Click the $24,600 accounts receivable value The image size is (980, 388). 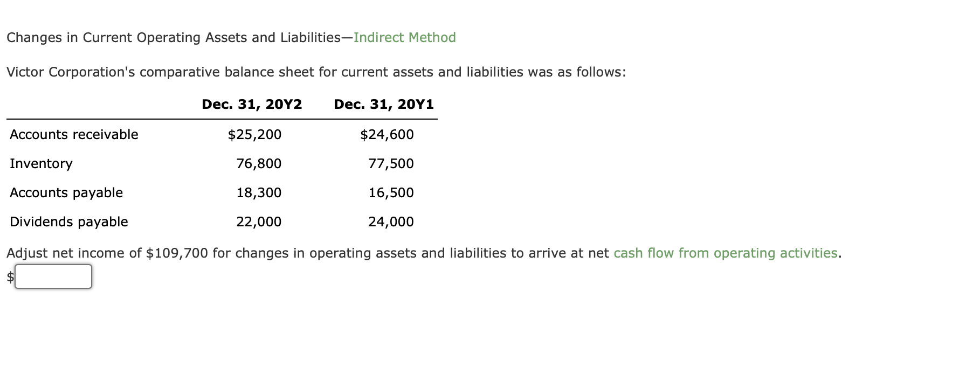387,134
